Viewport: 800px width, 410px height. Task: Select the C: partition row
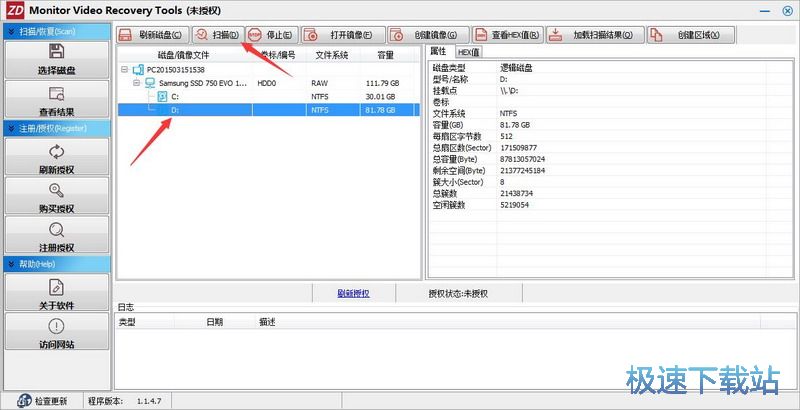175,97
